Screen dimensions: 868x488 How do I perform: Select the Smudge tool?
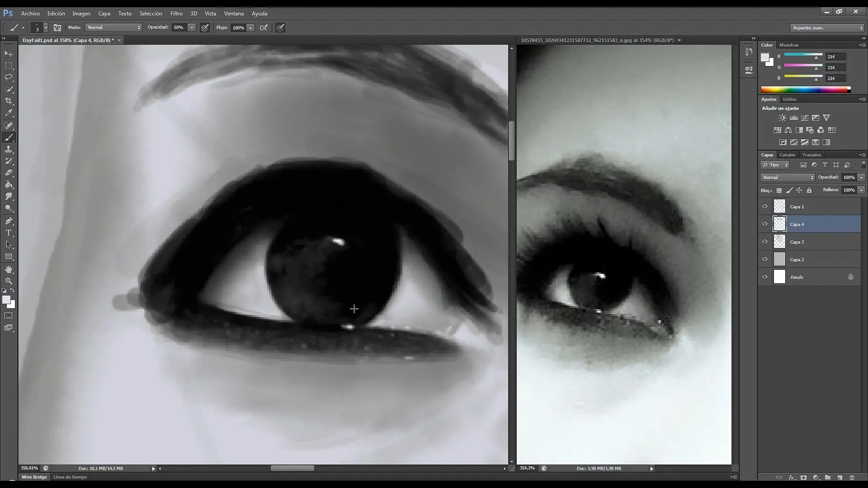9,196
